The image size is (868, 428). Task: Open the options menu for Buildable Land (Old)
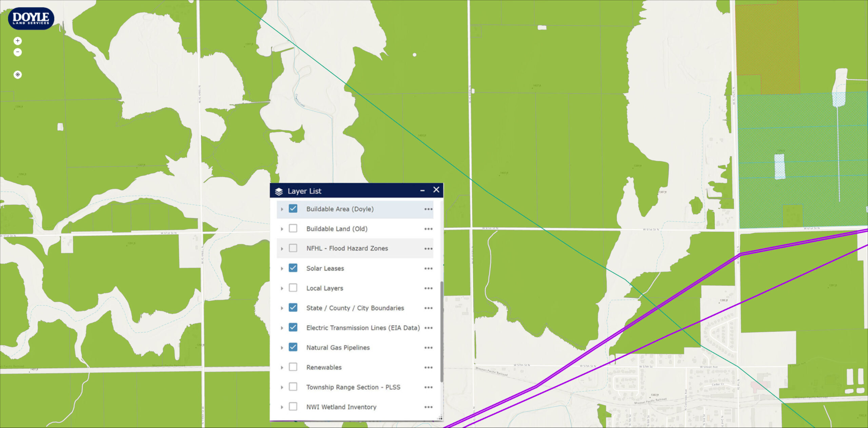coord(428,229)
